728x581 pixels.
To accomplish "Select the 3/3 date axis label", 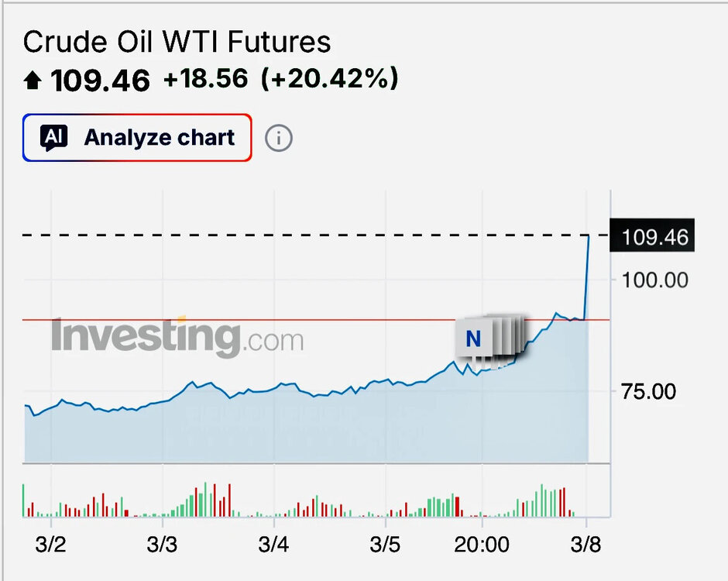I will tap(162, 545).
